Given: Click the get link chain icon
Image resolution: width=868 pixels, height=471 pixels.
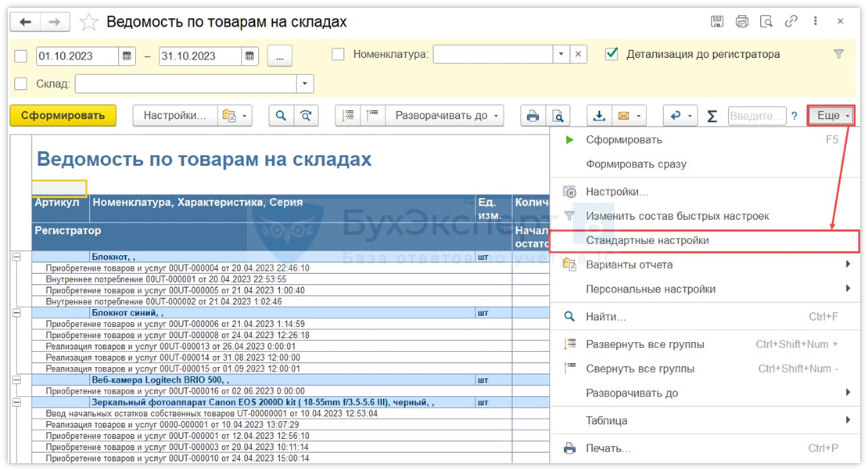Looking at the screenshot, I should click(x=791, y=22).
